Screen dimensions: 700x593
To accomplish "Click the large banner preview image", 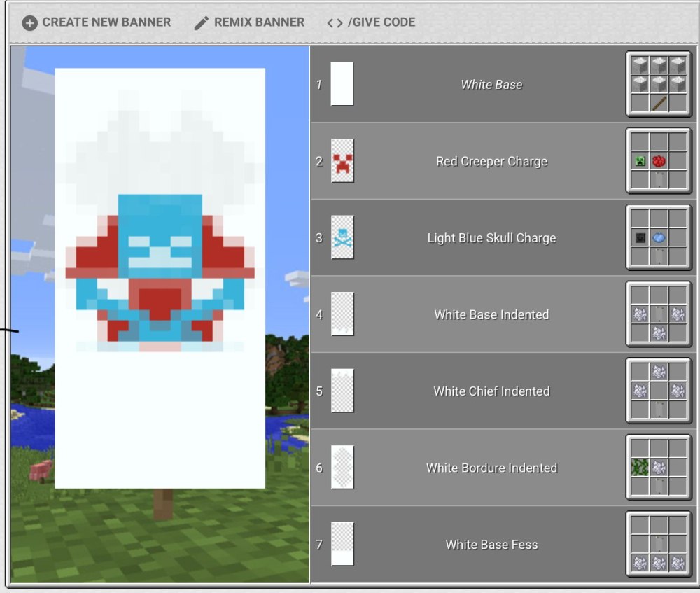I will pyautogui.click(x=160, y=278).
